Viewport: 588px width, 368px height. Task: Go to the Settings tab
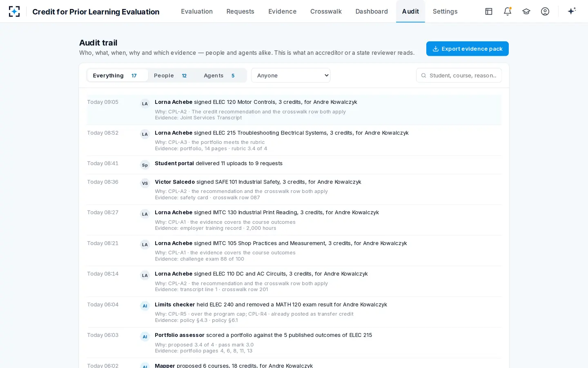[x=445, y=11]
